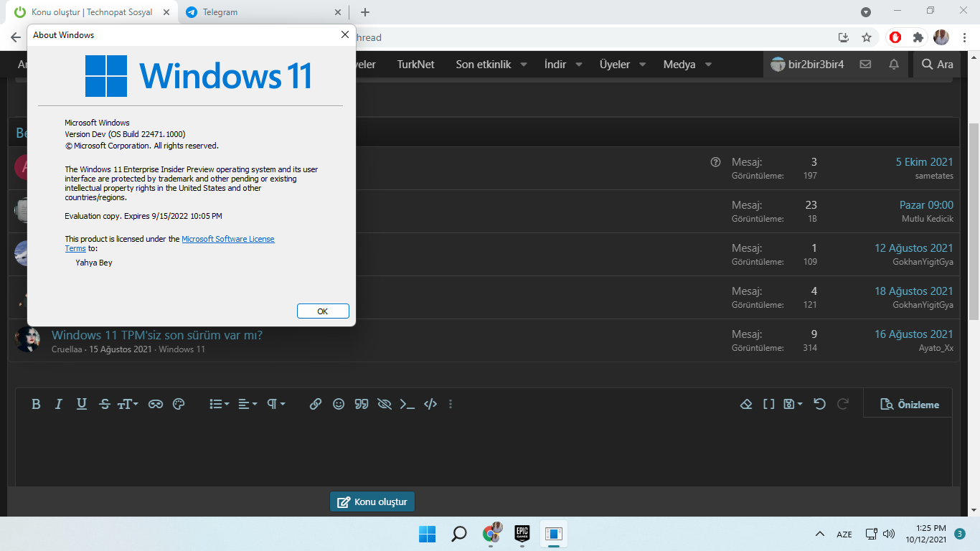Open the taskbar volume icon
The height and width of the screenshot is (551, 980).
click(x=889, y=534)
